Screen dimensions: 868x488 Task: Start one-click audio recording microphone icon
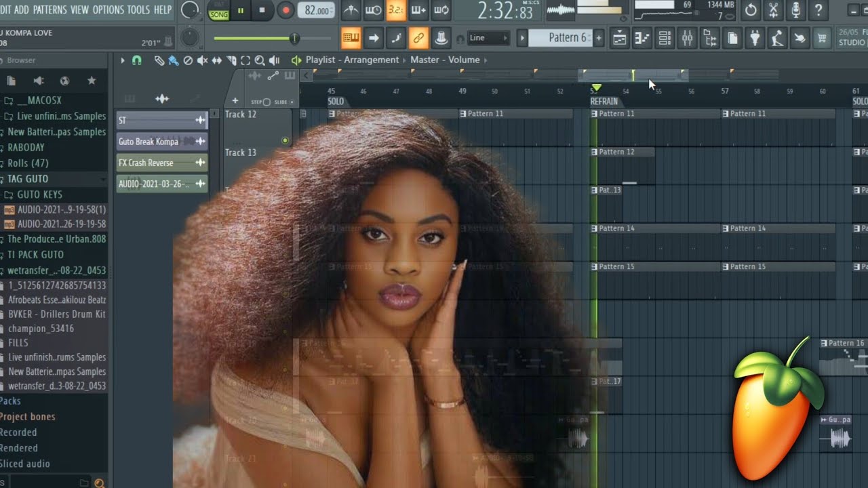coord(796,10)
